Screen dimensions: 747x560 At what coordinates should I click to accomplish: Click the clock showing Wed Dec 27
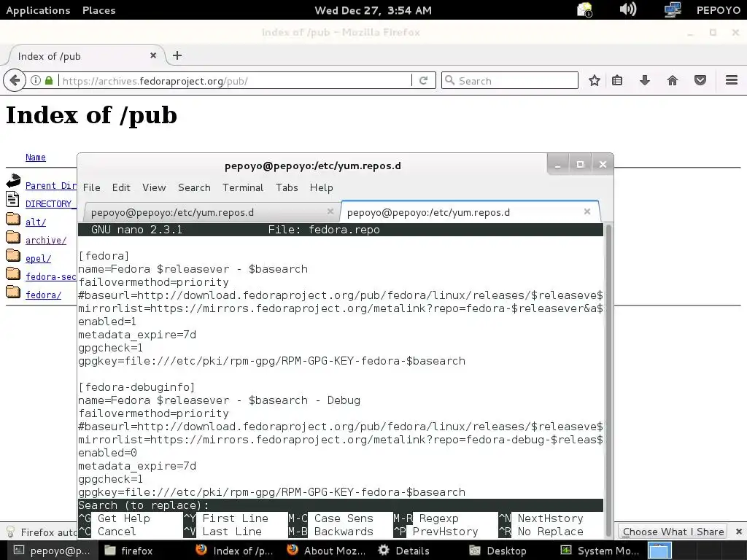click(x=373, y=10)
